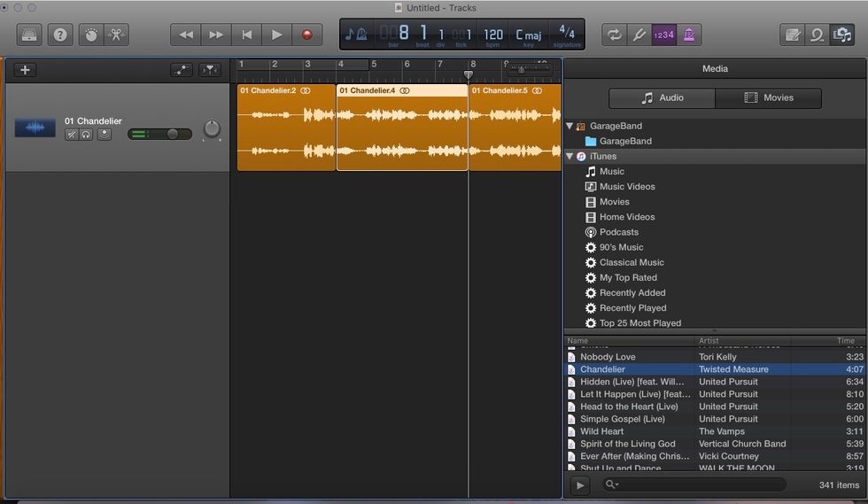Click the Rewind transport button
868x504 pixels.
pos(186,35)
